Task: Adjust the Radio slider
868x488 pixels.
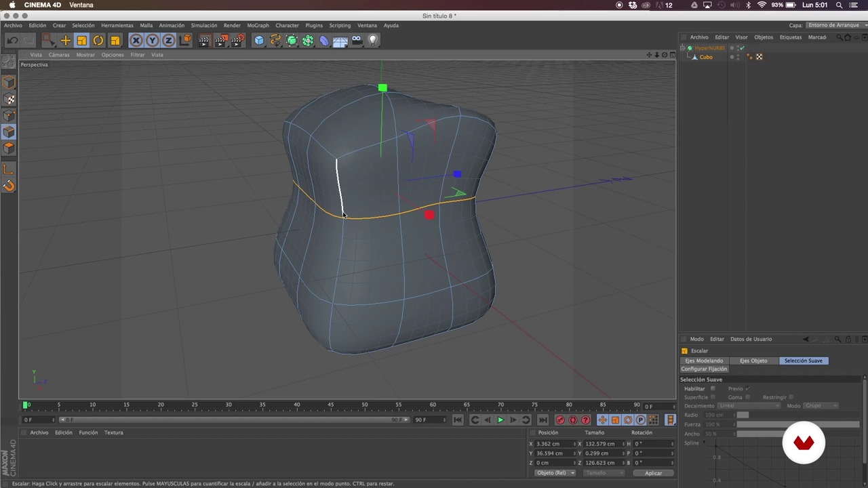Action: point(798,415)
